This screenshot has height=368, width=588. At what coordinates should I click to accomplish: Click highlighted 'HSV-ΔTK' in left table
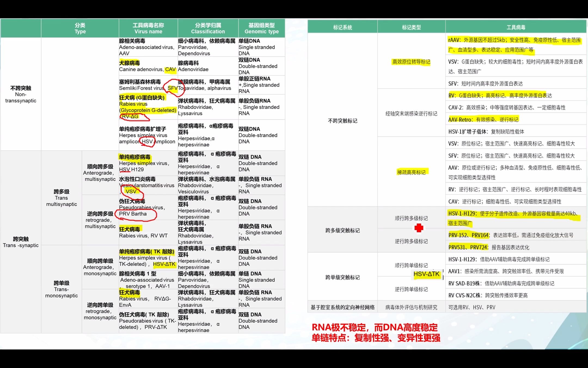(x=164, y=264)
